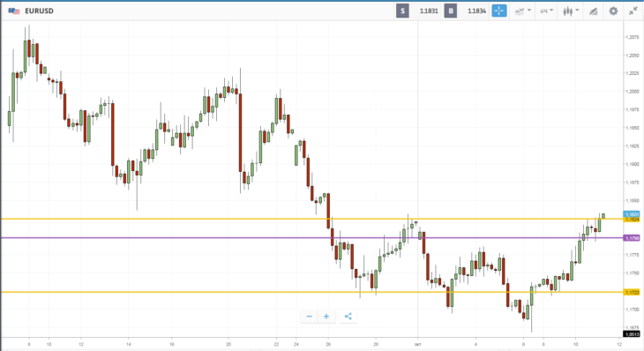Click the B buy button
The width and height of the screenshot is (644, 351).
451,11
